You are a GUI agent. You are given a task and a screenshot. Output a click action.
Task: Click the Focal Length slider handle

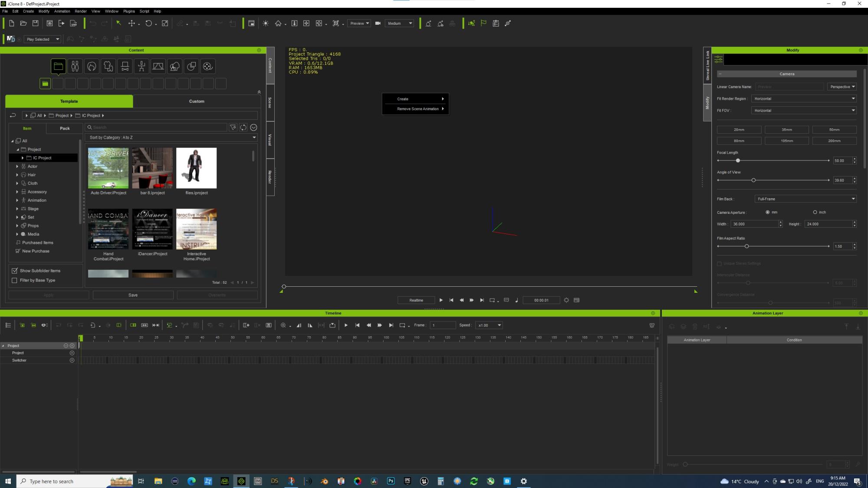pyautogui.click(x=738, y=160)
